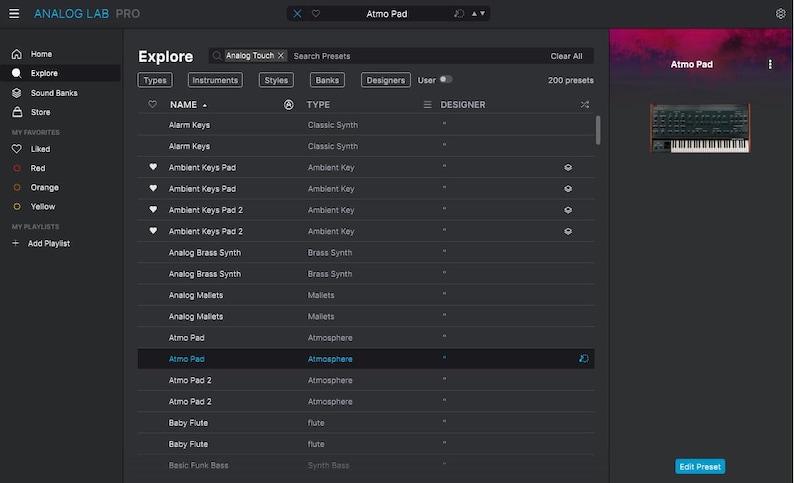Open the Instruments filter dropdown

coord(215,80)
